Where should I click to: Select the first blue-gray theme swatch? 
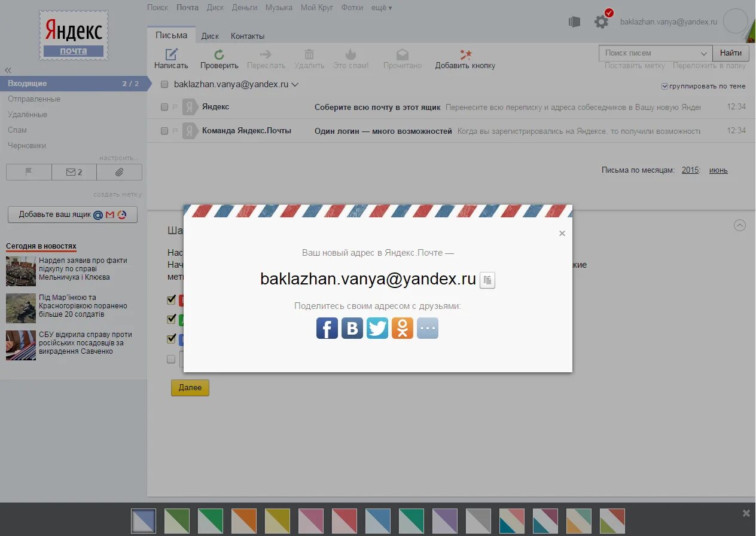144,521
